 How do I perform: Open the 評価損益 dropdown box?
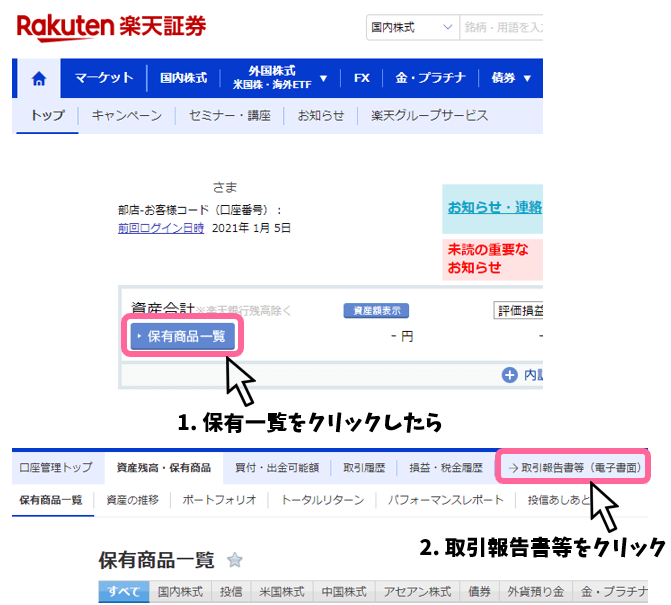point(519,311)
